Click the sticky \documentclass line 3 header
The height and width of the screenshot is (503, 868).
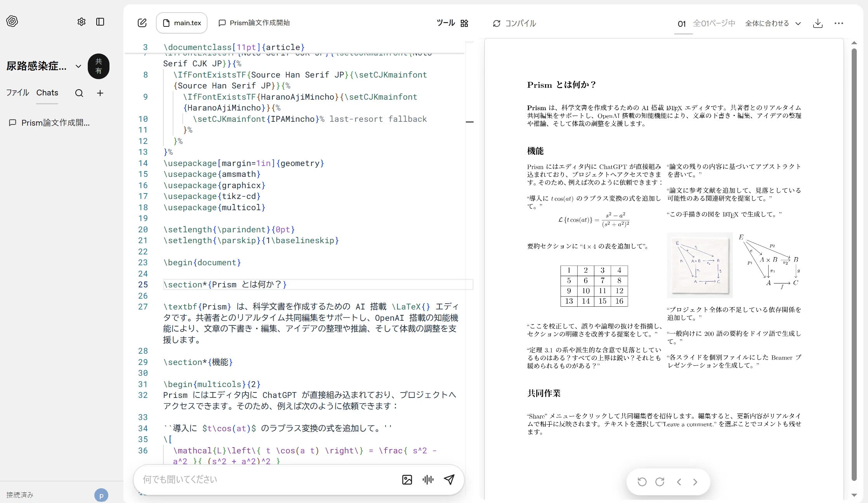click(x=234, y=47)
